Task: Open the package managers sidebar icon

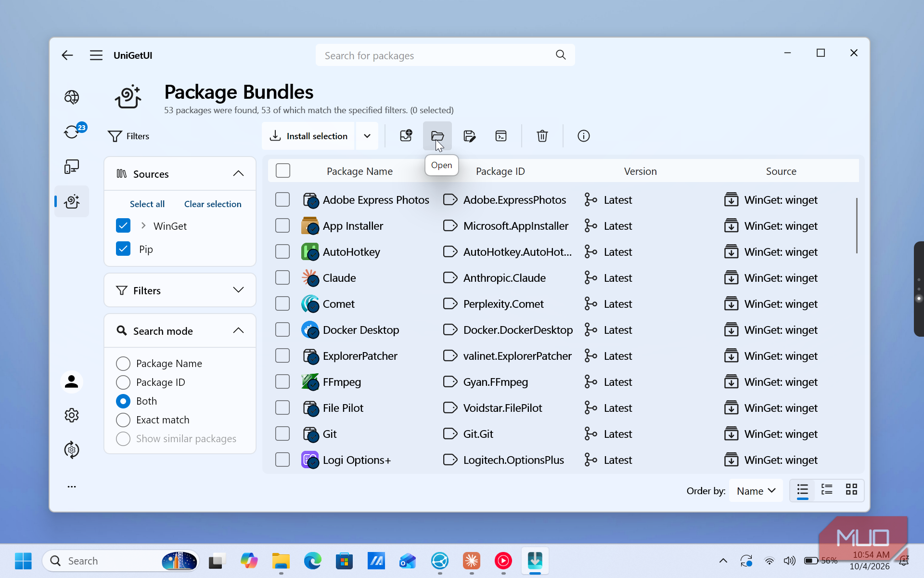Action: [x=72, y=450]
